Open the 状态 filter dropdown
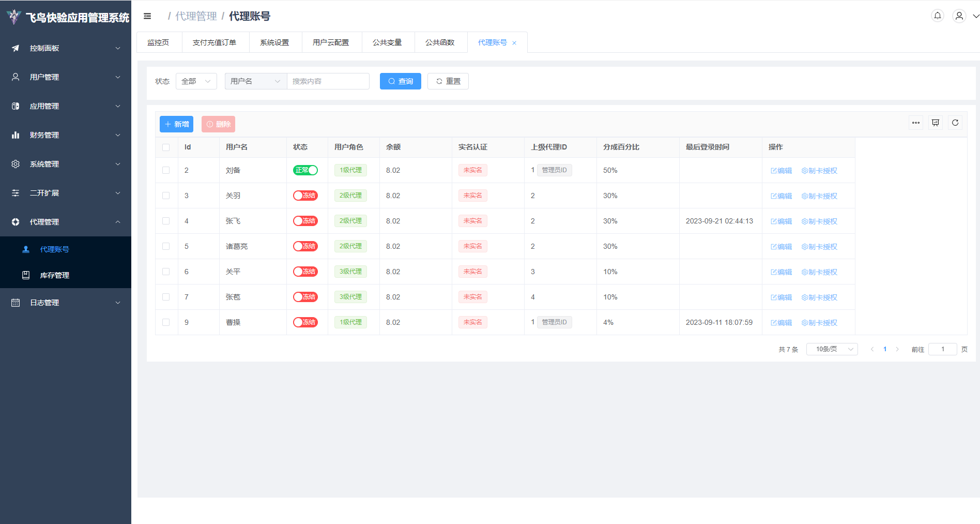 [196, 81]
